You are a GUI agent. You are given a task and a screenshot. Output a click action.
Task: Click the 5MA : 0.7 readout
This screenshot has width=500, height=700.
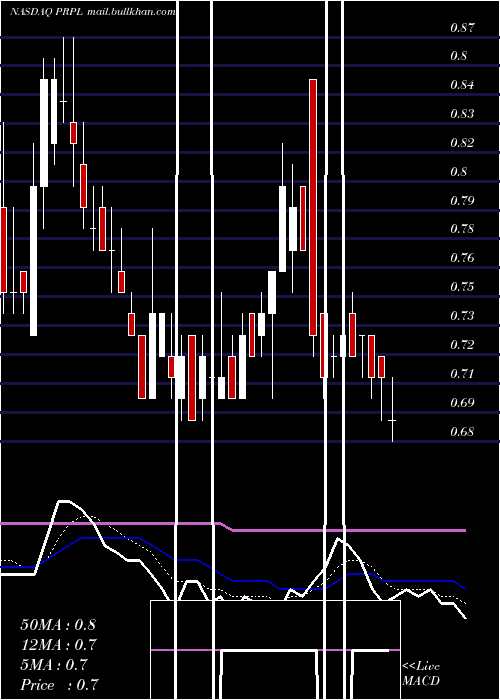pyautogui.click(x=54, y=665)
